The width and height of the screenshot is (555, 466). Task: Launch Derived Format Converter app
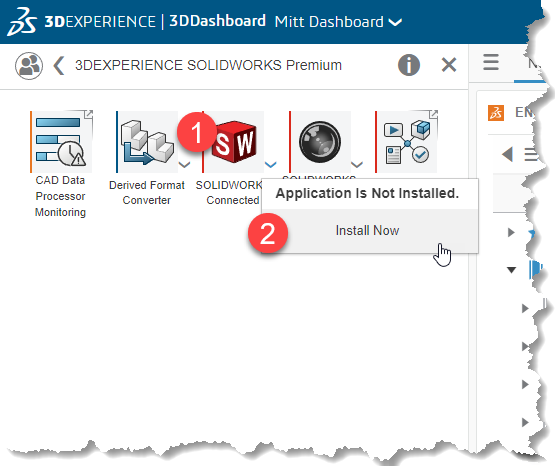(148, 142)
